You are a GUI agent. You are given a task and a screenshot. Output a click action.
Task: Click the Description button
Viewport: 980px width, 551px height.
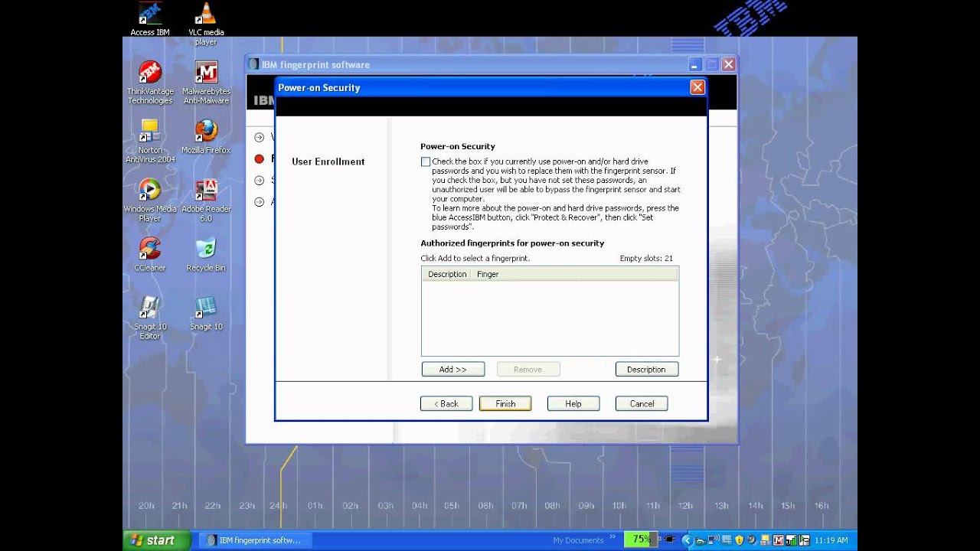click(647, 370)
